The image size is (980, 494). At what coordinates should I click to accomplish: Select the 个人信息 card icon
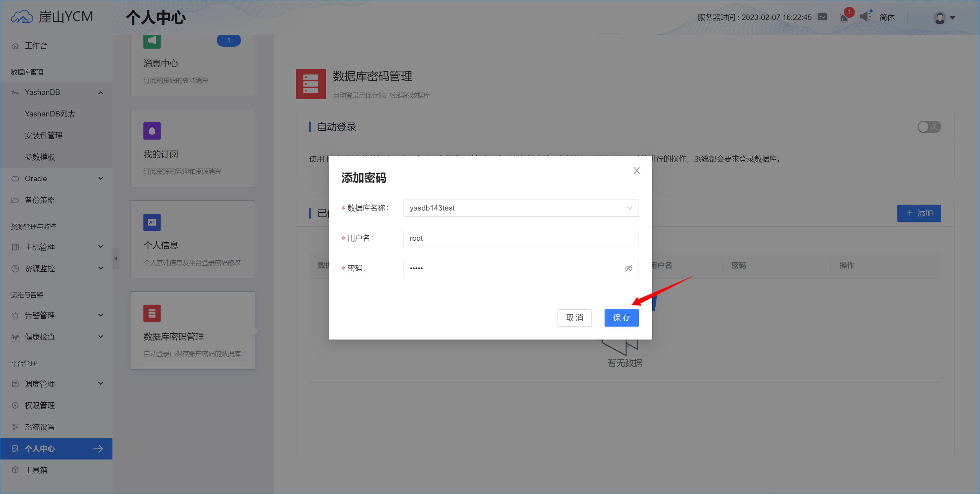(152, 222)
